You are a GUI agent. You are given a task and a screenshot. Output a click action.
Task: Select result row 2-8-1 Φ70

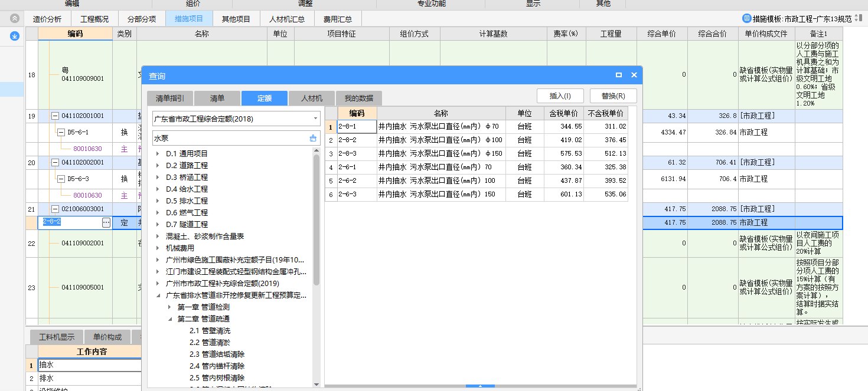477,126
